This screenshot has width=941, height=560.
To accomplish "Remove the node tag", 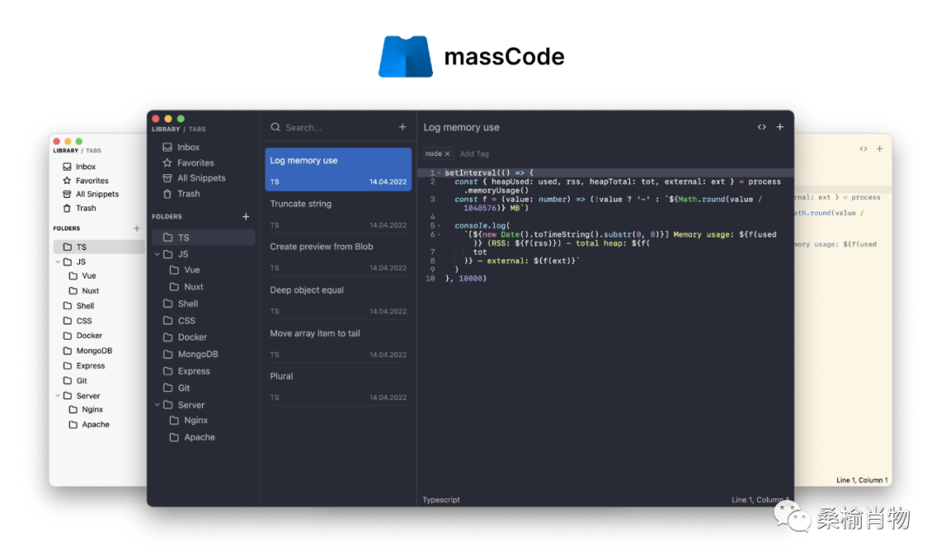I will (445, 153).
